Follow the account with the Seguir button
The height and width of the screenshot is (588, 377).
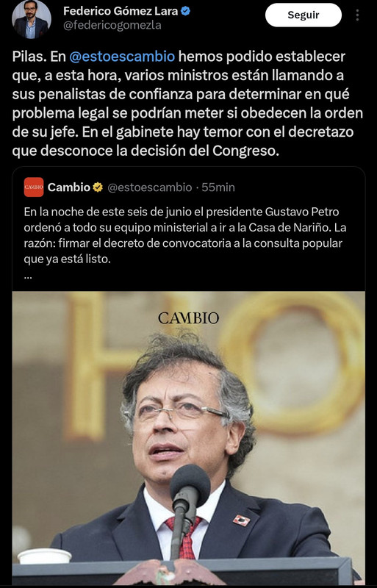click(x=303, y=15)
